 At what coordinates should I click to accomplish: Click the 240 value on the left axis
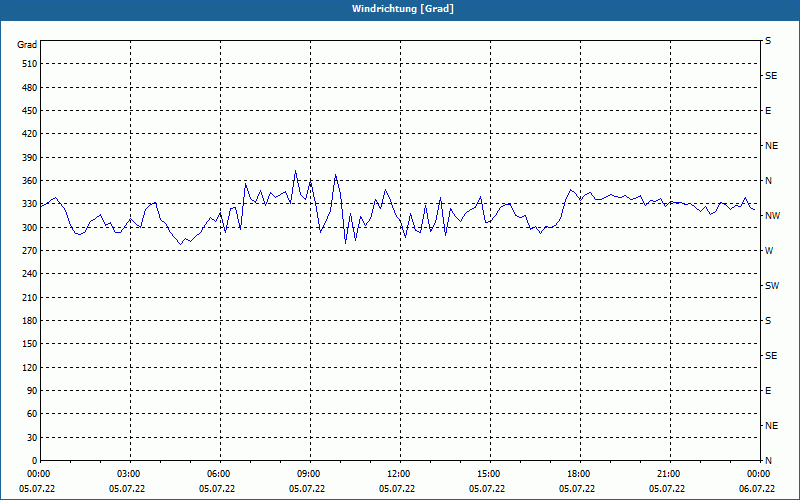point(30,274)
